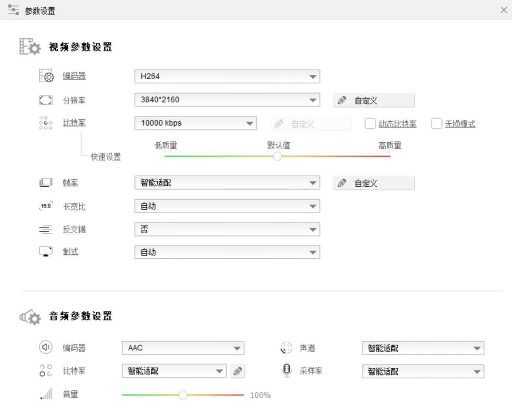Click the 100% volume value text
The height and width of the screenshot is (420, 512).
pyautogui.click(x=260, y=395)
